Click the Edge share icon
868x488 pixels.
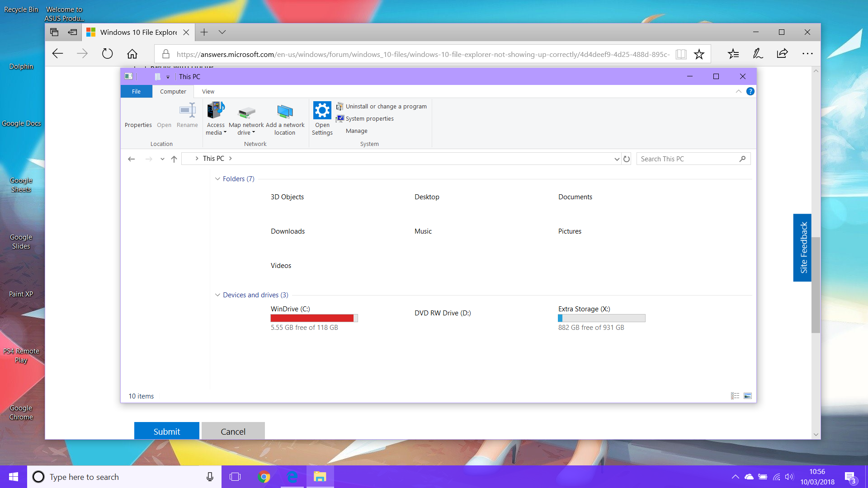coord(782,54)
